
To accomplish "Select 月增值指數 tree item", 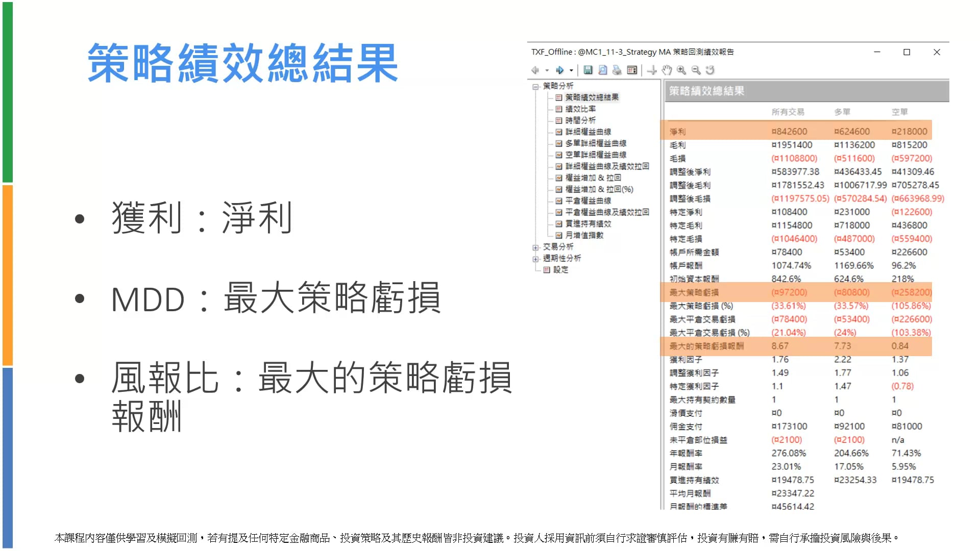I will pos(584,235).
